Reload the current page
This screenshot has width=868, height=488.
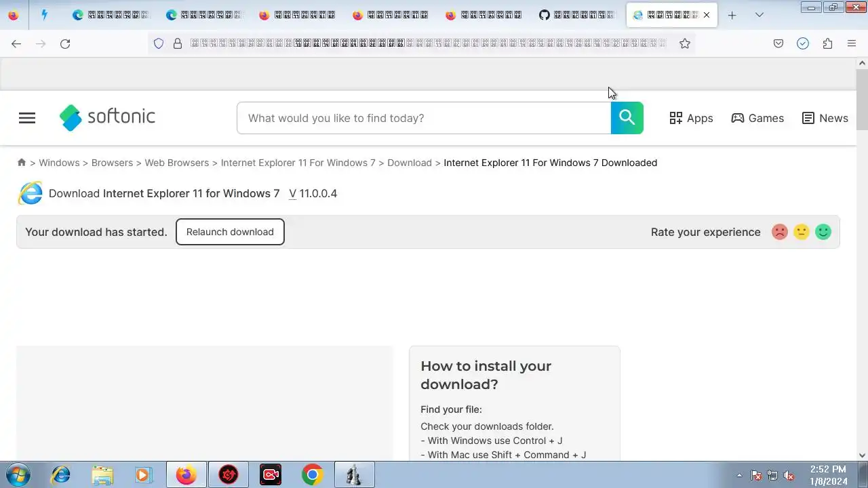pos(65,43)
